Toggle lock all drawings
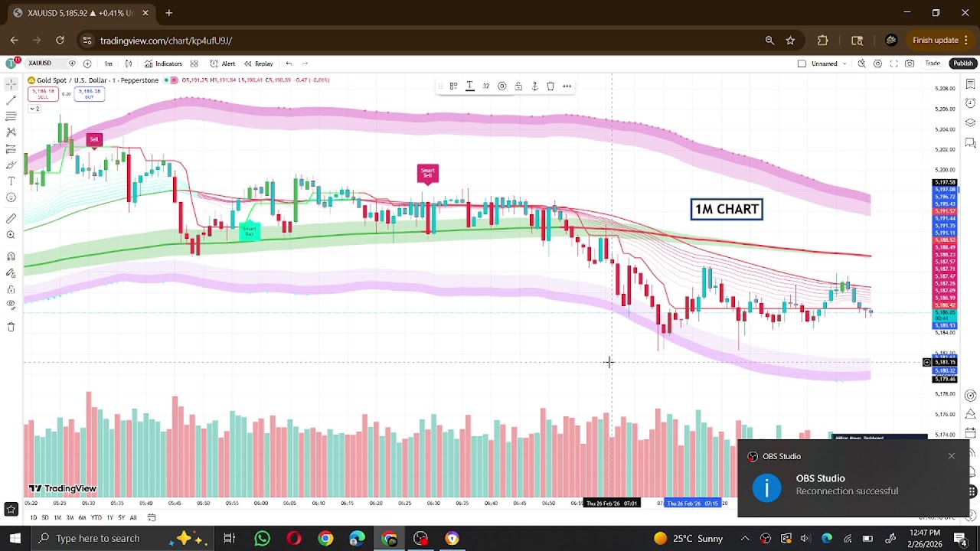The height and width of the screenshot is (551, 980). (11, 289)
